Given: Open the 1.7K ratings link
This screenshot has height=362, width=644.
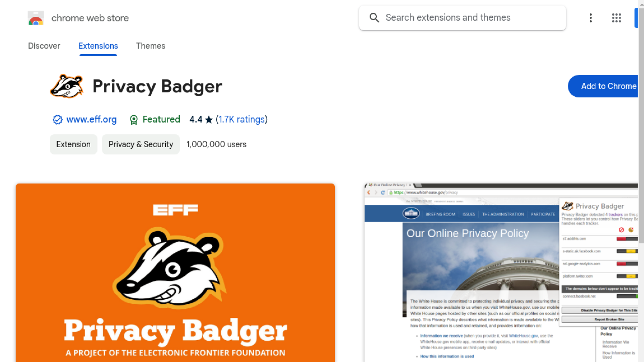Looking at the screenshot, I should point(241,119).
